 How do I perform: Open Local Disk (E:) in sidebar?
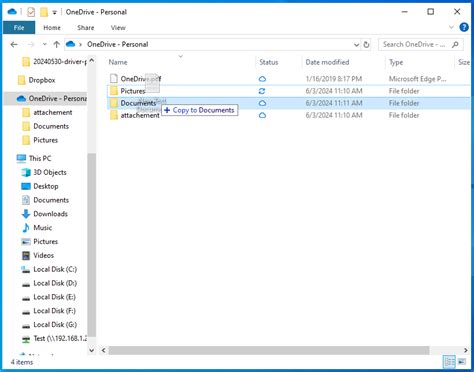point(49,297)
